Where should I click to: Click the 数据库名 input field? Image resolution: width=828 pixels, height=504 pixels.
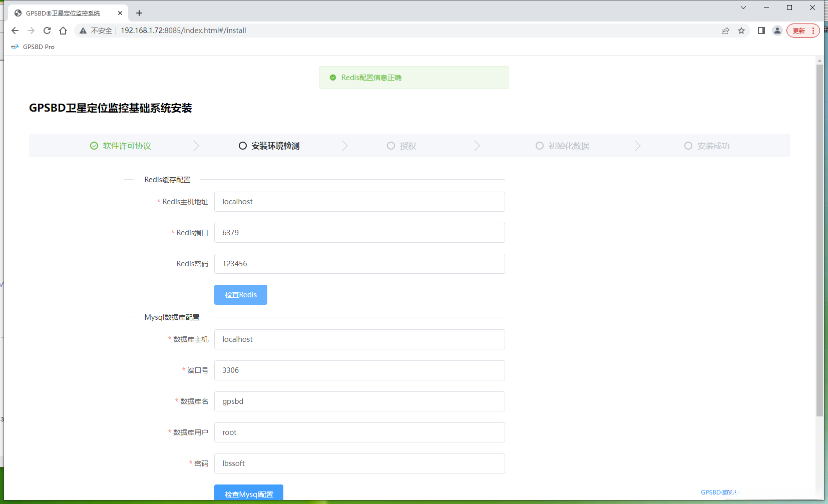click(359, 401)
